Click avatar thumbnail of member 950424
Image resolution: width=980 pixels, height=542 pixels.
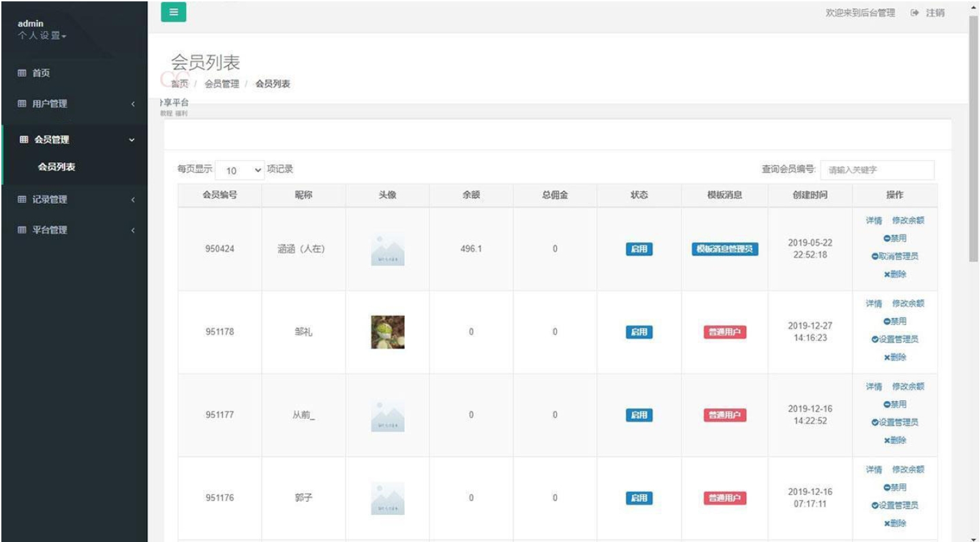388,249
